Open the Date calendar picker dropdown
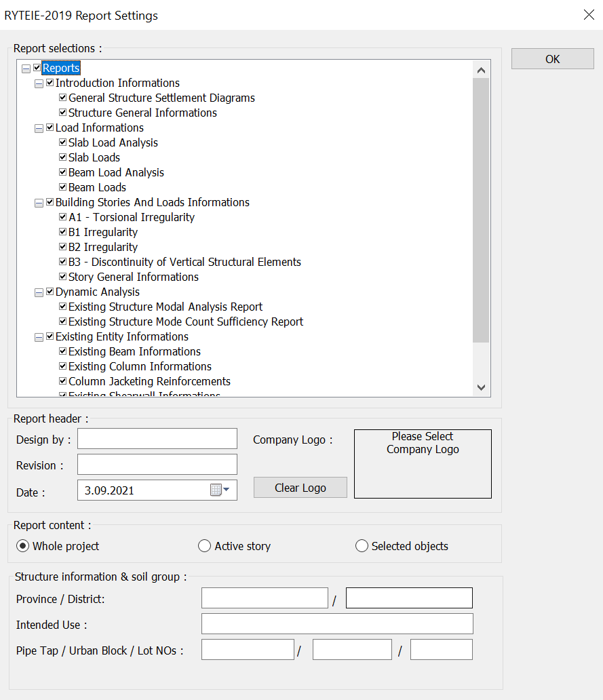Viewport: 603px width, 700px height. click(220, 490)
